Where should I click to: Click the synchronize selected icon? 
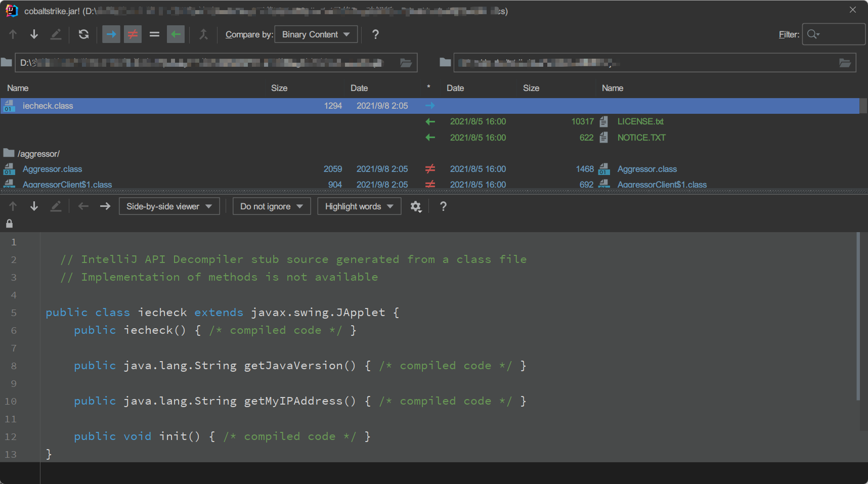pyautogui.click(x=203, y=34)
